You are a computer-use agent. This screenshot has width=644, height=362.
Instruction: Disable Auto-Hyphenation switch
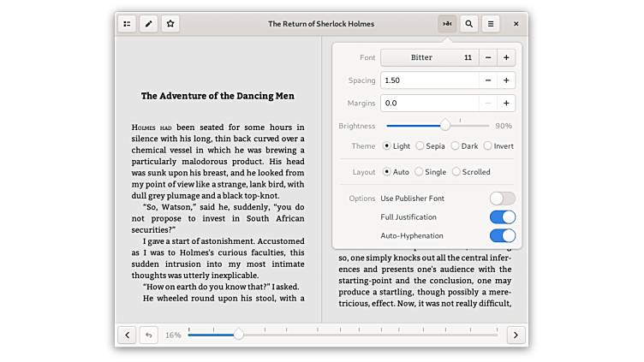502,235
